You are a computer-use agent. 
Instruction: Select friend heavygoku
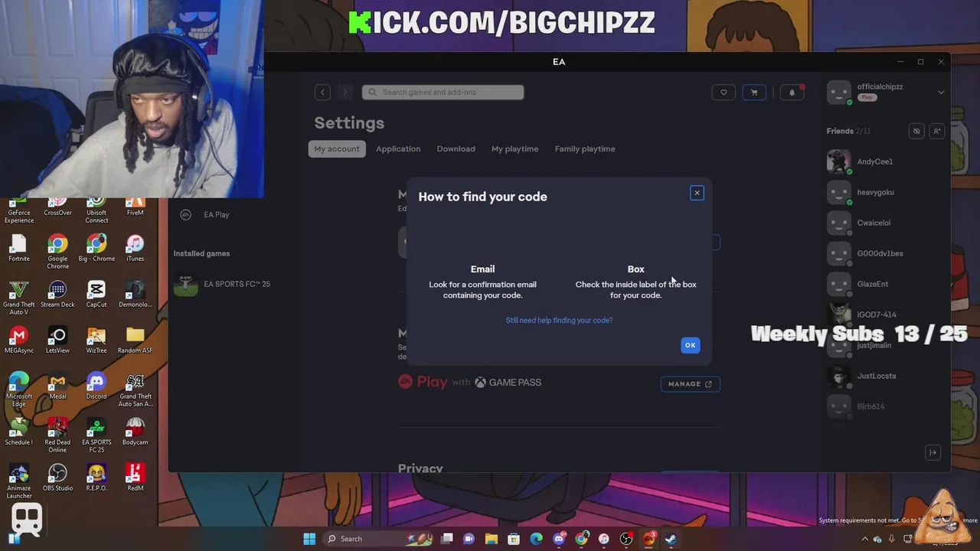click(875, 192)
